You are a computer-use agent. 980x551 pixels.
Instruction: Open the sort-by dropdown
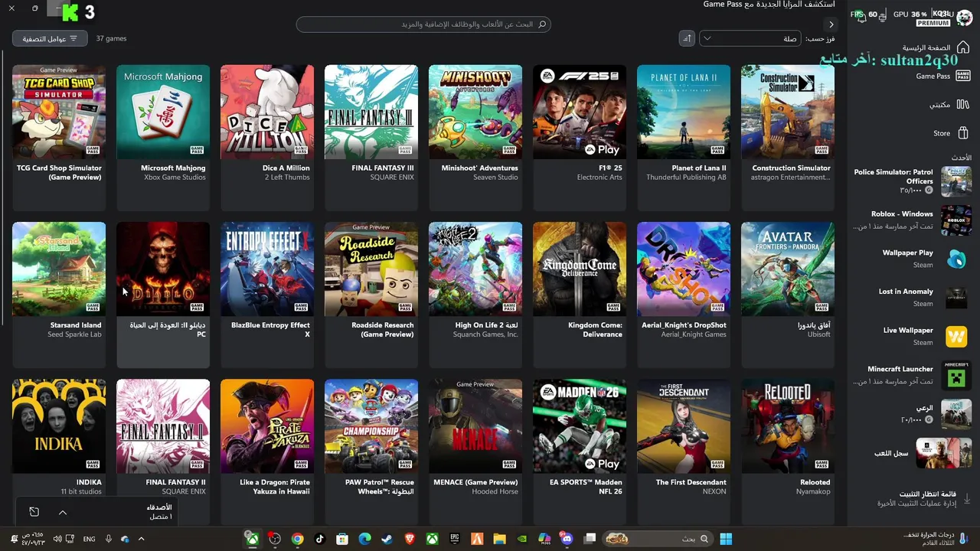tap(750, 38)
